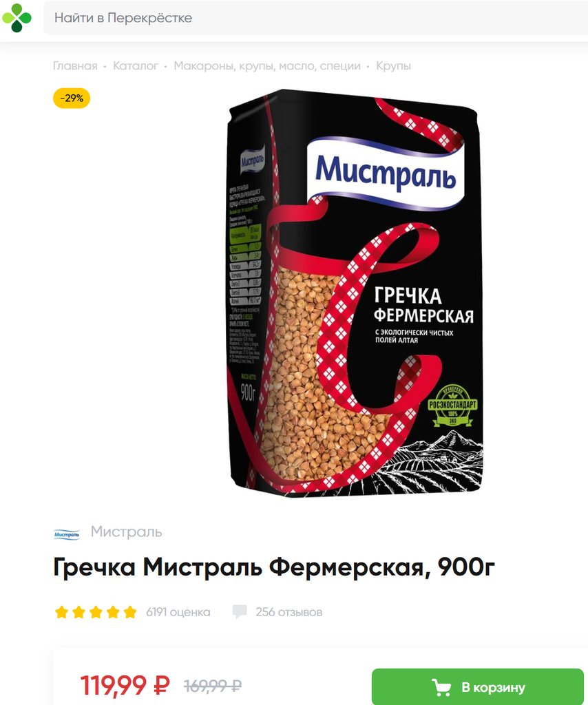The height and width of the screenshot is (705, 588).
Task: Open 'Макароны, крупы, масло, специи' breadcrumb
Action: (267, 65)
